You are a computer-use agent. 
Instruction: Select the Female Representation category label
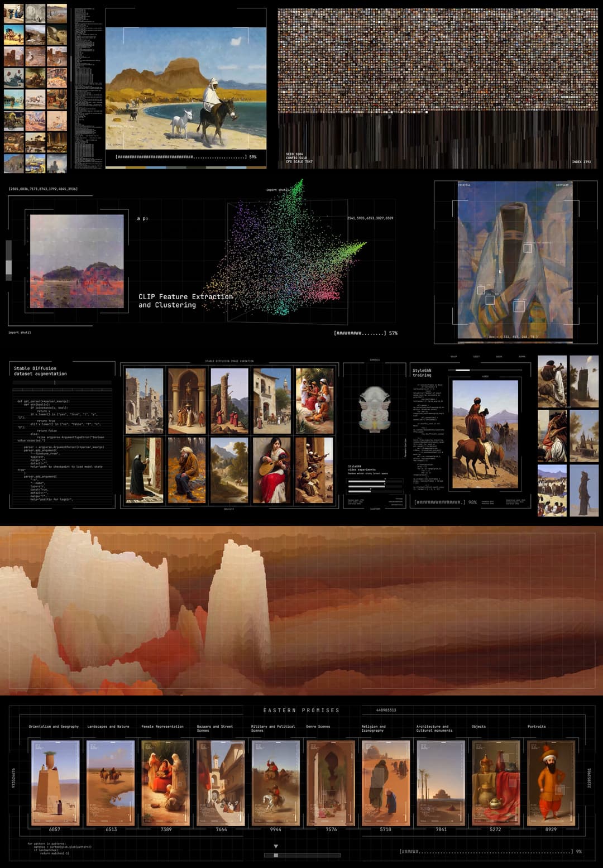click(162, 726)
